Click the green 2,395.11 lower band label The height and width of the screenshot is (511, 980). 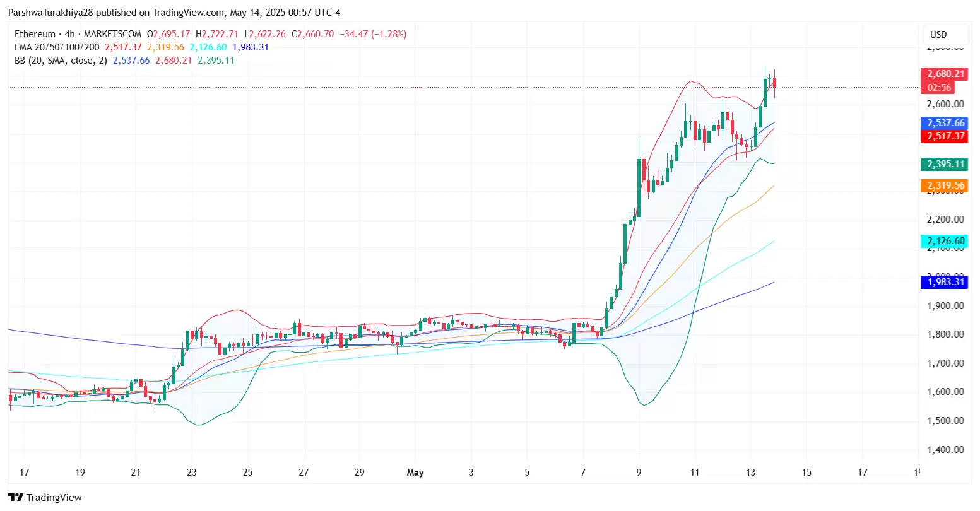pos(945,163)
